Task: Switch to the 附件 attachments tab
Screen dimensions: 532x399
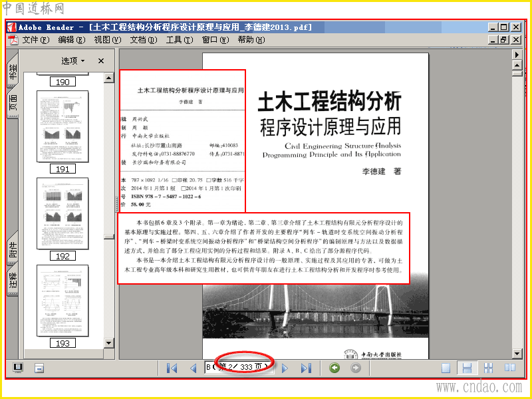Action: (13, 249)
